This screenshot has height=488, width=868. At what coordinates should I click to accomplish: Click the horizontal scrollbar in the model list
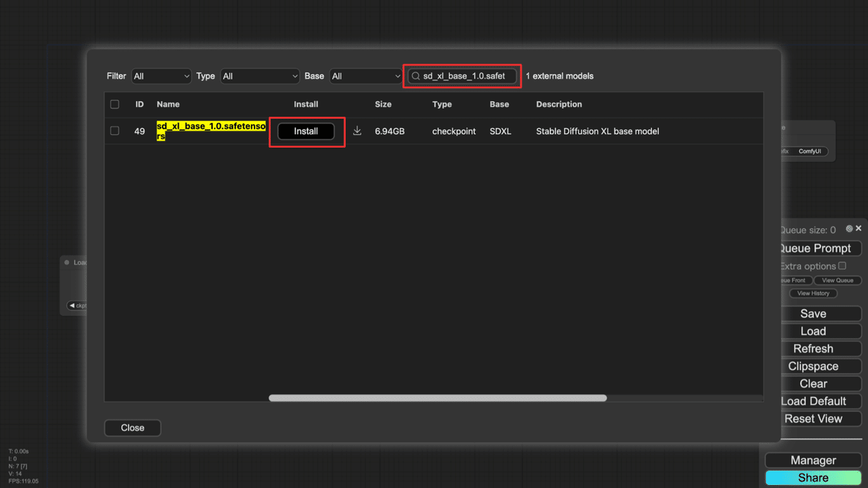pos(438,398)
